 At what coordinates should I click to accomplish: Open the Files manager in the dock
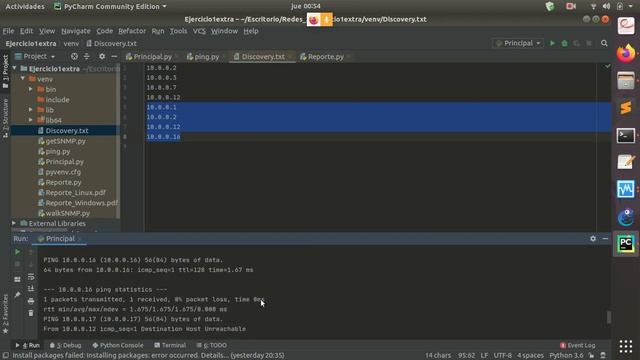[x=626, y=81]
